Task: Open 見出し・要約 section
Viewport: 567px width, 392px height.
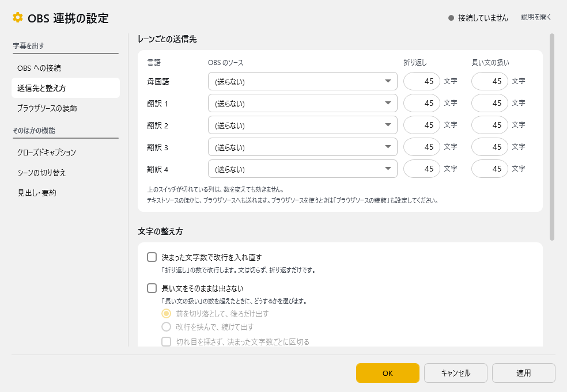Action: 66,193
